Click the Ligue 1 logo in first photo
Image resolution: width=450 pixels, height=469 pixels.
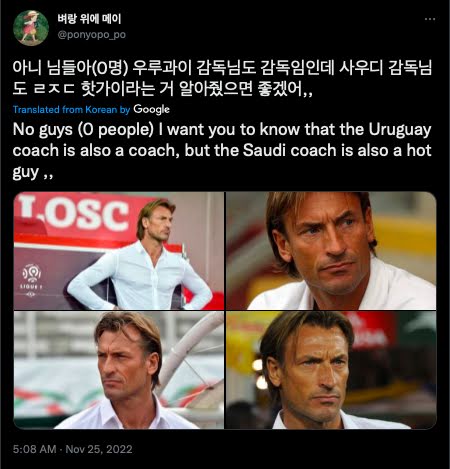[31, 280]
